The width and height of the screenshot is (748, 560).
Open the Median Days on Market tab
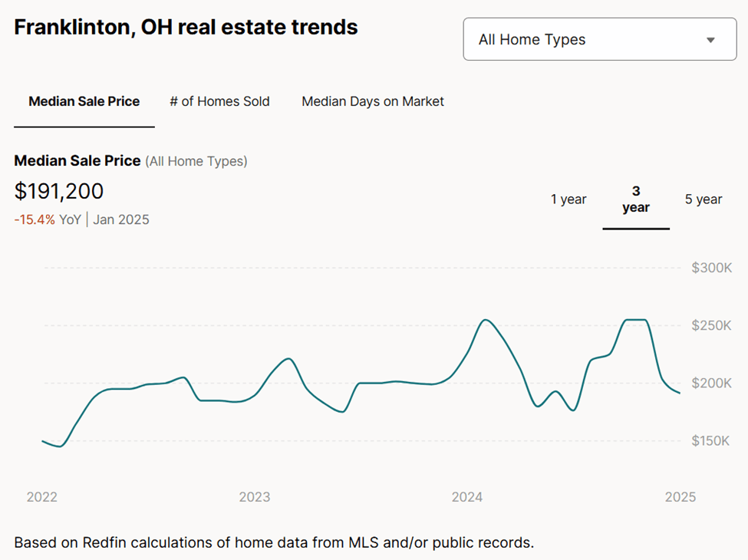[373, 101]
